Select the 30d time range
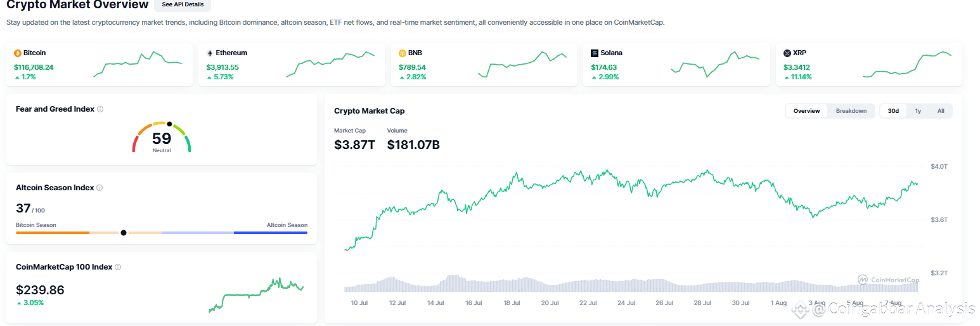The width and height of the screenshot is (980, 326). 893,111
